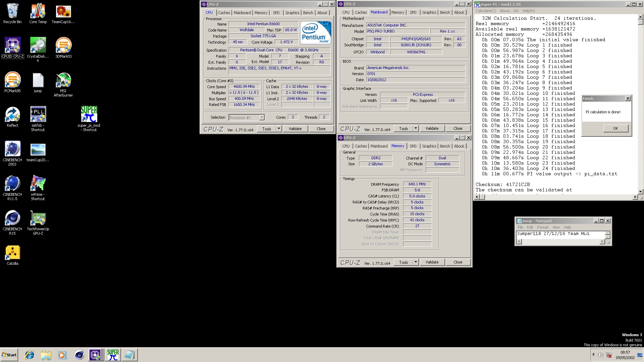Image resolution: width=644 pixels, height=362 pixels.
Task: Open the Reflect desktop shortcut
Action: click(12, 117)
